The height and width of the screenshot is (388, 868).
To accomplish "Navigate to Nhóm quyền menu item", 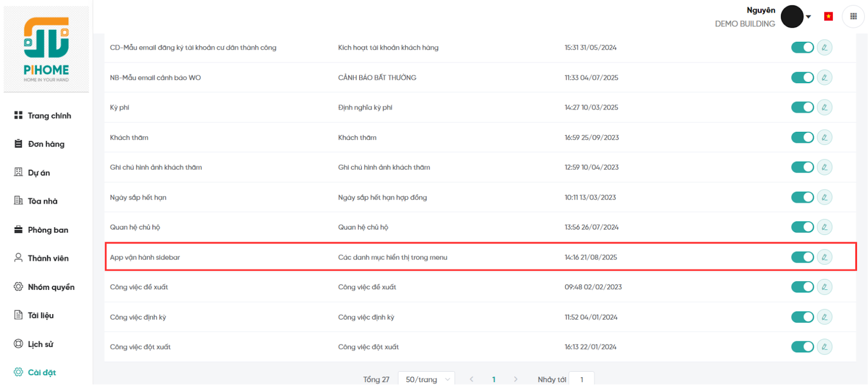I will pyautogui.click(x=51, y=287).
